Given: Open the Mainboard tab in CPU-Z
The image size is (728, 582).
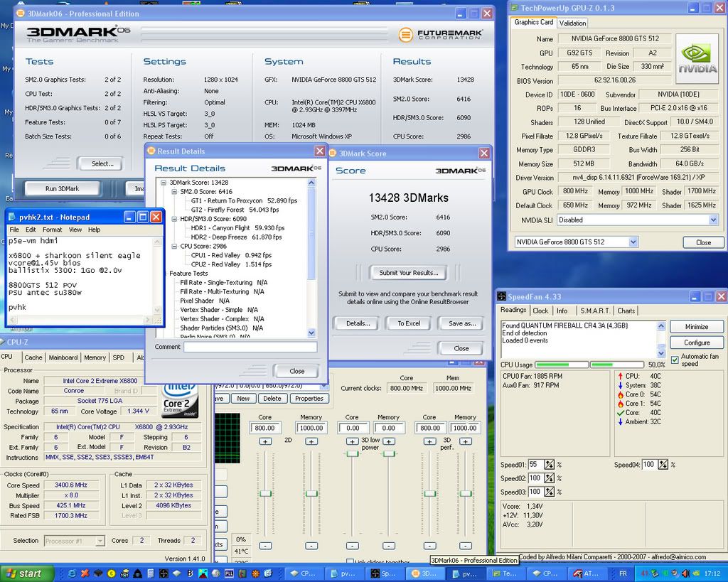Looking at the screenshot, I should [63, 357].
